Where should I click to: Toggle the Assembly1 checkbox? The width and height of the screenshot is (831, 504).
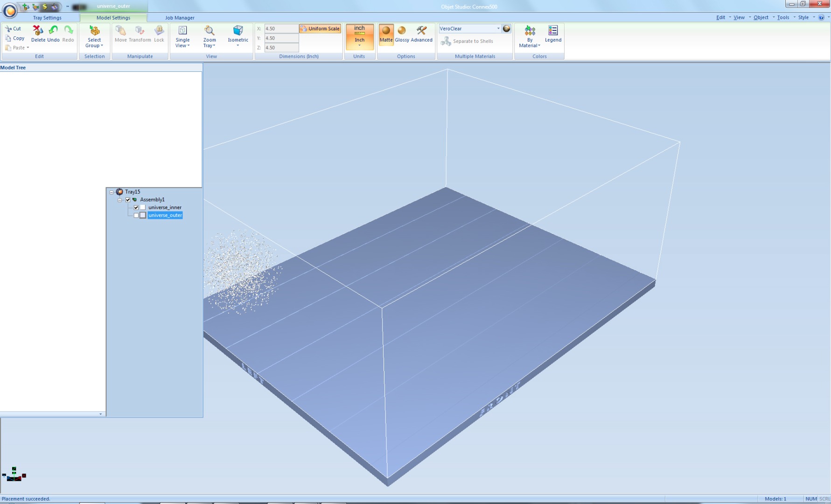click(x=128, y=200)
